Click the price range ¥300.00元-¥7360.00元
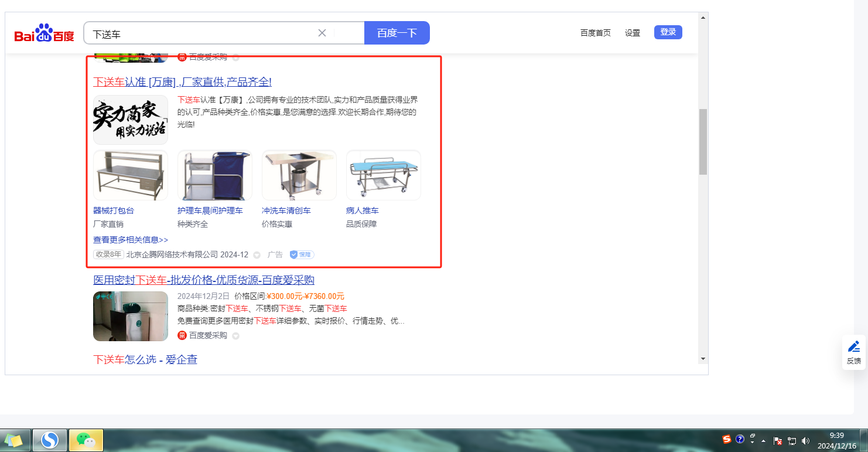Screen dimensions: 868x452 point(306,296)
